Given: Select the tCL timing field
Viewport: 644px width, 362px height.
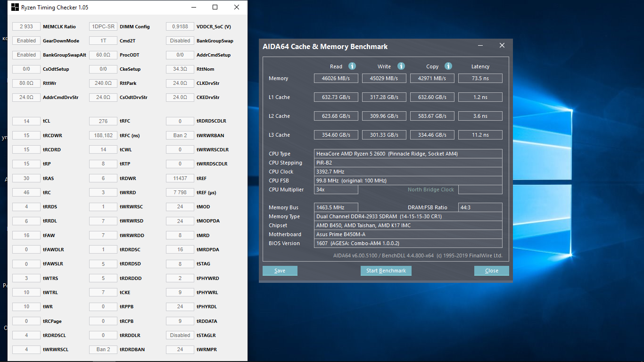Looking at the screenshot, I should (26, 121).
